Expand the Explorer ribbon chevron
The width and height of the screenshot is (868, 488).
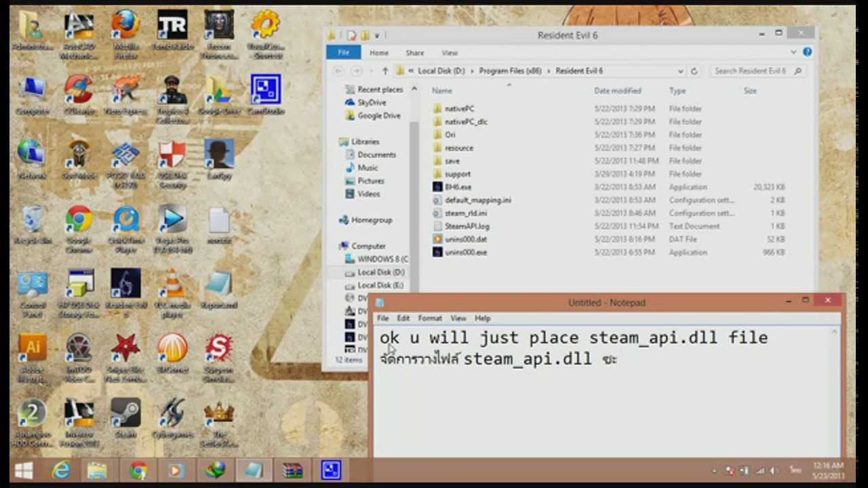[x=794, y=52]
